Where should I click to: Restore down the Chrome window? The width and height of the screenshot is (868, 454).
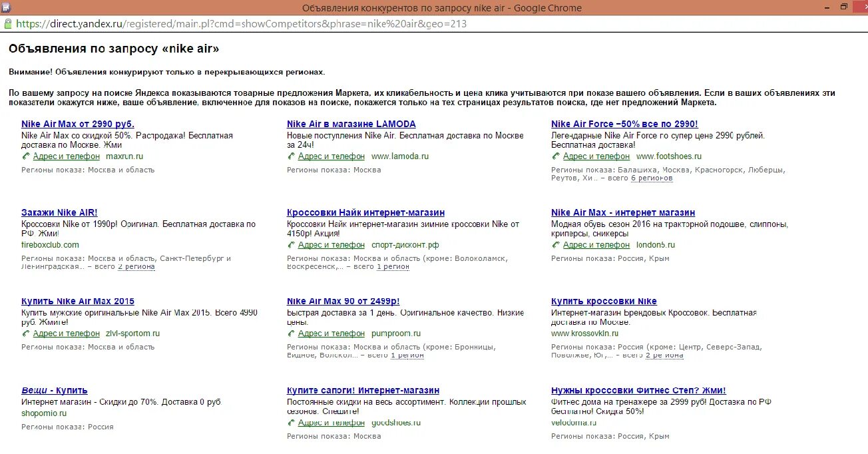click(844, 7)
